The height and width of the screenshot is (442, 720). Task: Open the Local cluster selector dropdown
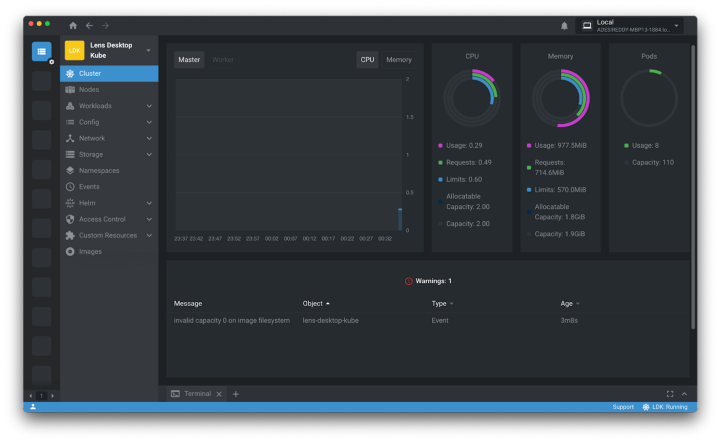pos(677,25)
